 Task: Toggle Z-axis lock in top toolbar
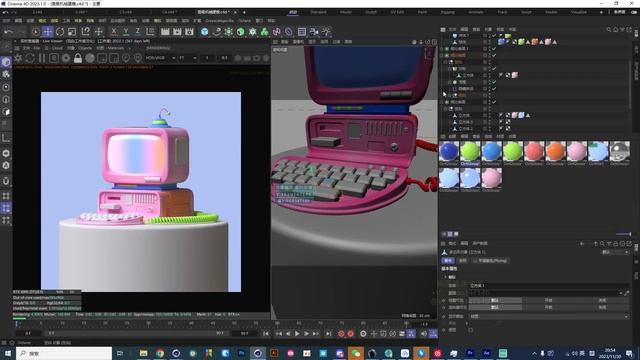[138, 31]
